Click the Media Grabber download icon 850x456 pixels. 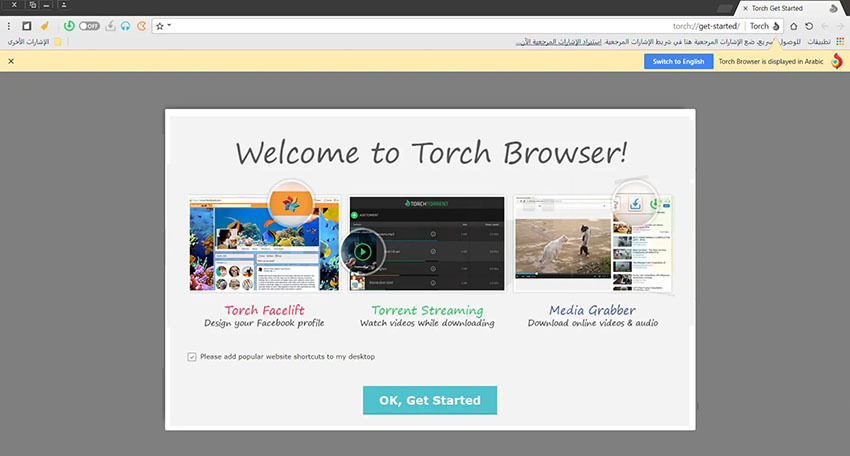tap(110, 25)
